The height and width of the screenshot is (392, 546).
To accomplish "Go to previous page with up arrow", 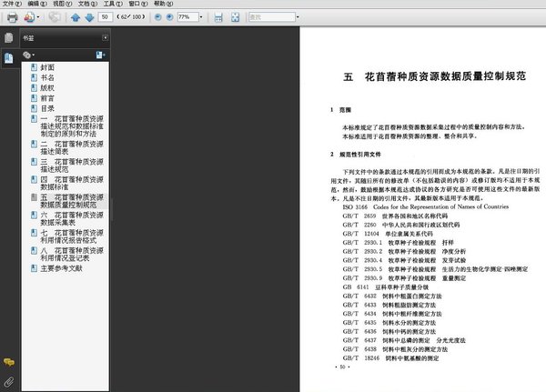I will pos(76,17).
